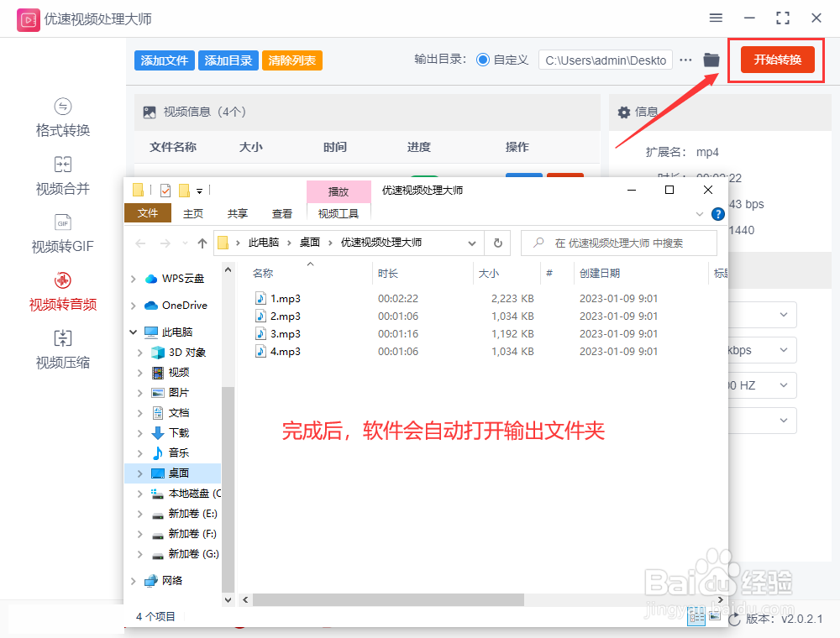Click the 清除列表 button
840x638 pixels.
(x=292, y=60)
